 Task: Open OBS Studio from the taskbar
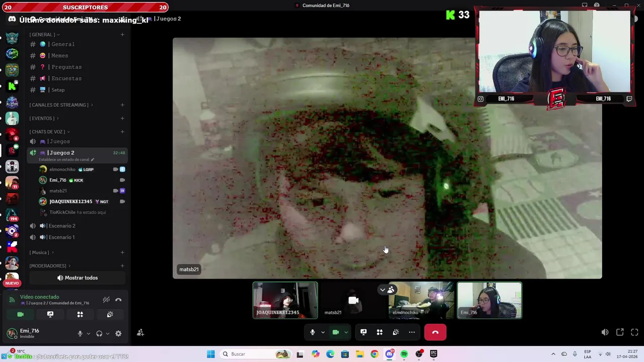tap(419, 354)
